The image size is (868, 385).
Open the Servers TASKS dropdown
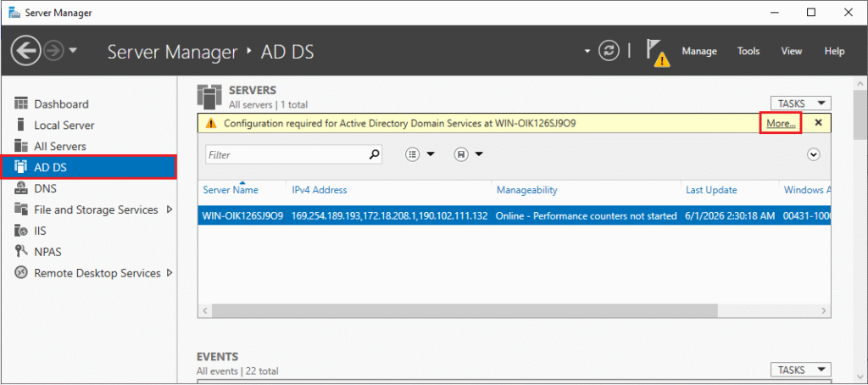click(x=800, y=103)
